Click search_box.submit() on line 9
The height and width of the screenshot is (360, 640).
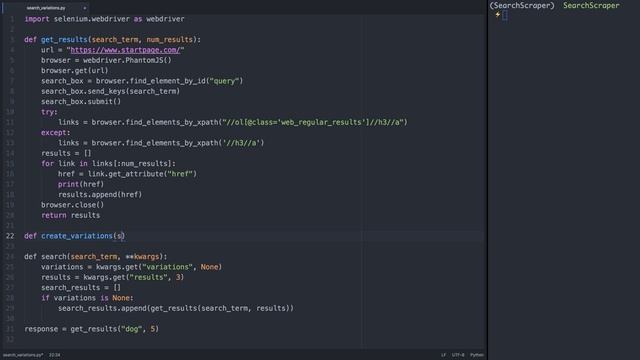(81, 102)
